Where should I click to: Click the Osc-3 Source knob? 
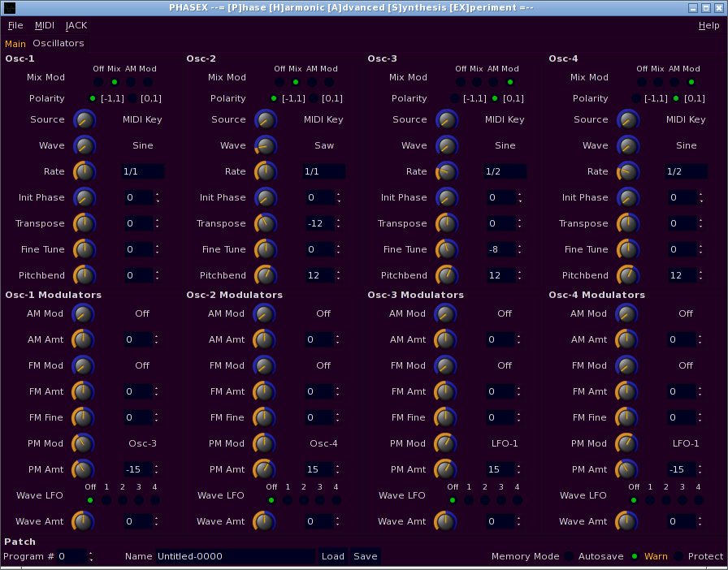coord(447,119)
